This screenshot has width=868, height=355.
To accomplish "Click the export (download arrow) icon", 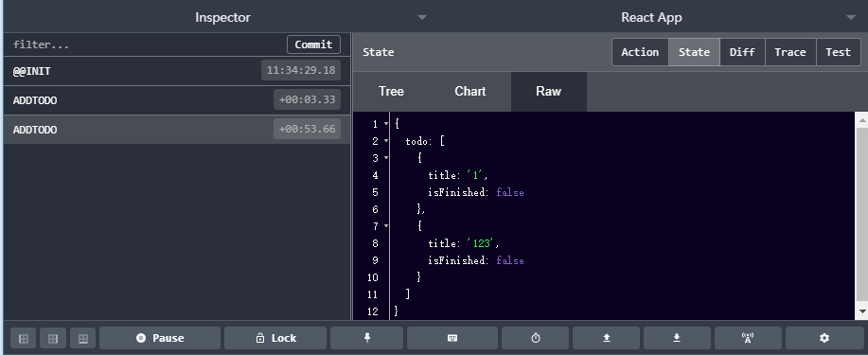I will (x=677, y=338).
